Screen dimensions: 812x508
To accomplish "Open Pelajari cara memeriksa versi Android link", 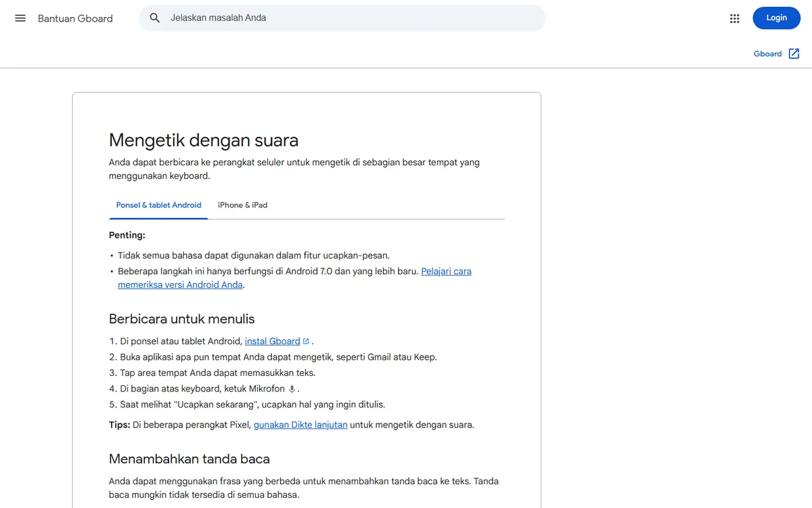I will [x=294, y=278].
